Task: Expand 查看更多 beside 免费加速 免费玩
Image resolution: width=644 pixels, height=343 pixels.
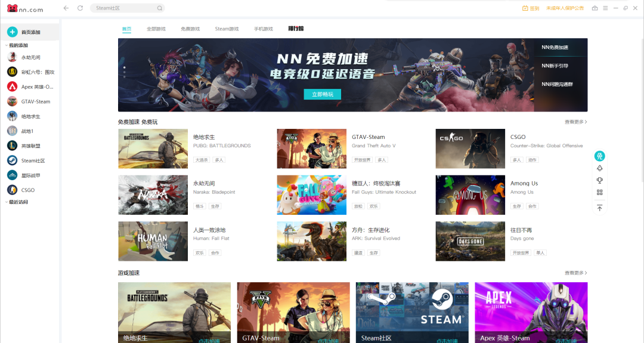Action: click(575, 122)
